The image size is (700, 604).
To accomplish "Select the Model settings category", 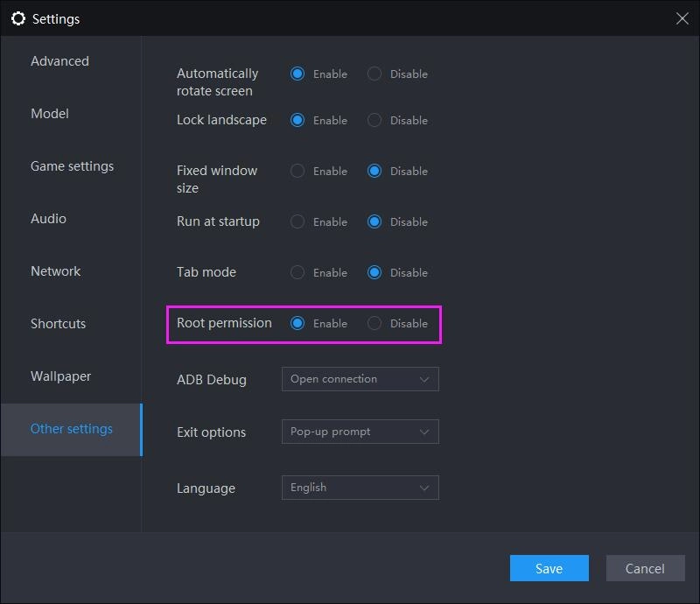I will (50, 113).
